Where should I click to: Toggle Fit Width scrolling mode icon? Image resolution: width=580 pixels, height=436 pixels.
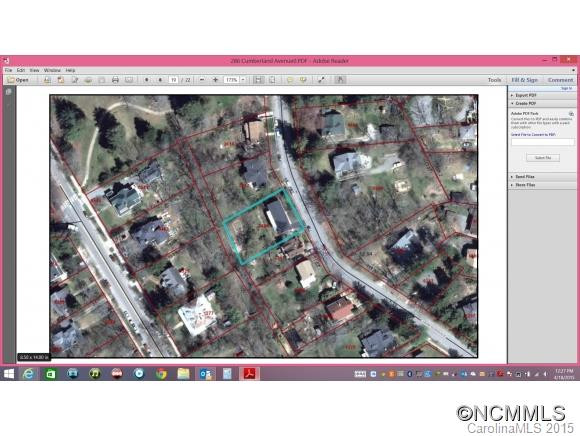[x=259, y=80]
